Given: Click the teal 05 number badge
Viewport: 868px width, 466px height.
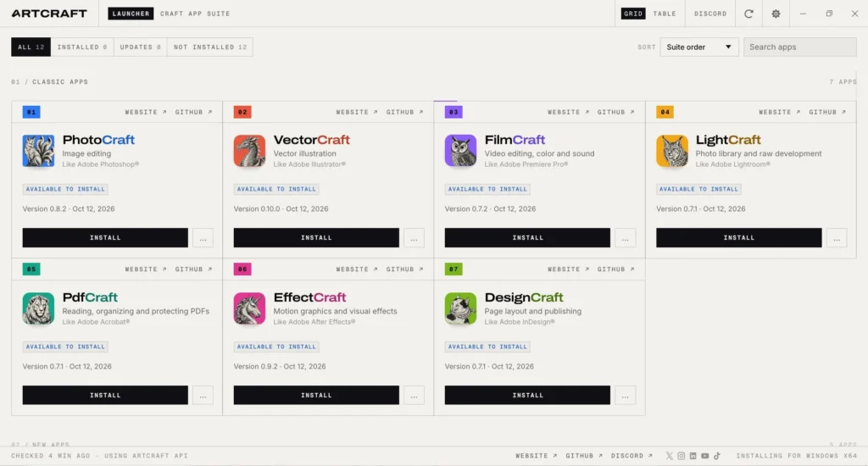Looking at the screenshot, I should click(x=31, y=269).
